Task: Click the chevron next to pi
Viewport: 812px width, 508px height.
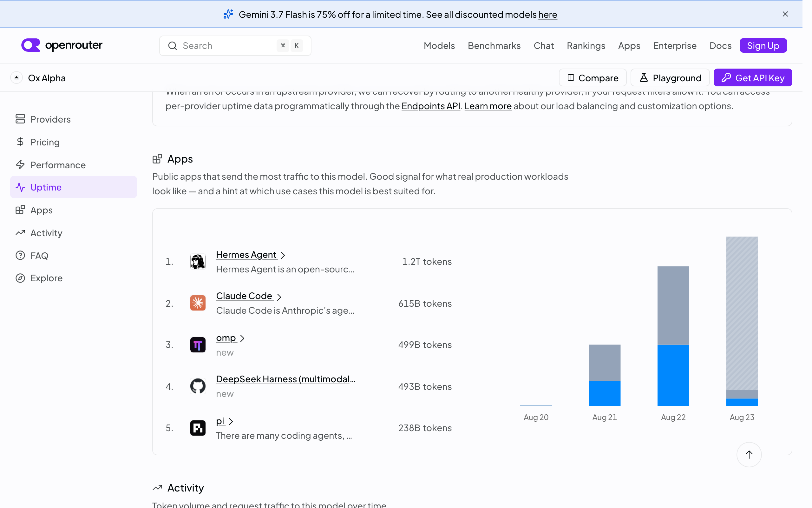Action: (231, 422)
